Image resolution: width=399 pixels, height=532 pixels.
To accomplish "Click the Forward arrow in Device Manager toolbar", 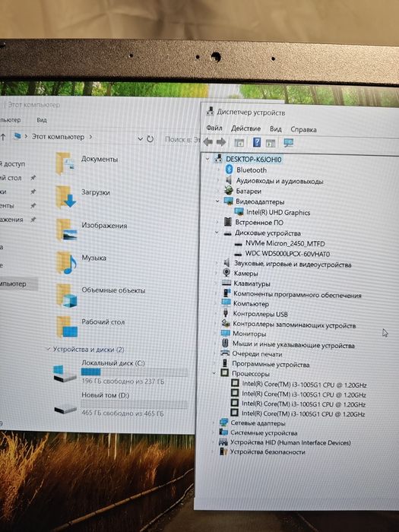I will (221, 142).
